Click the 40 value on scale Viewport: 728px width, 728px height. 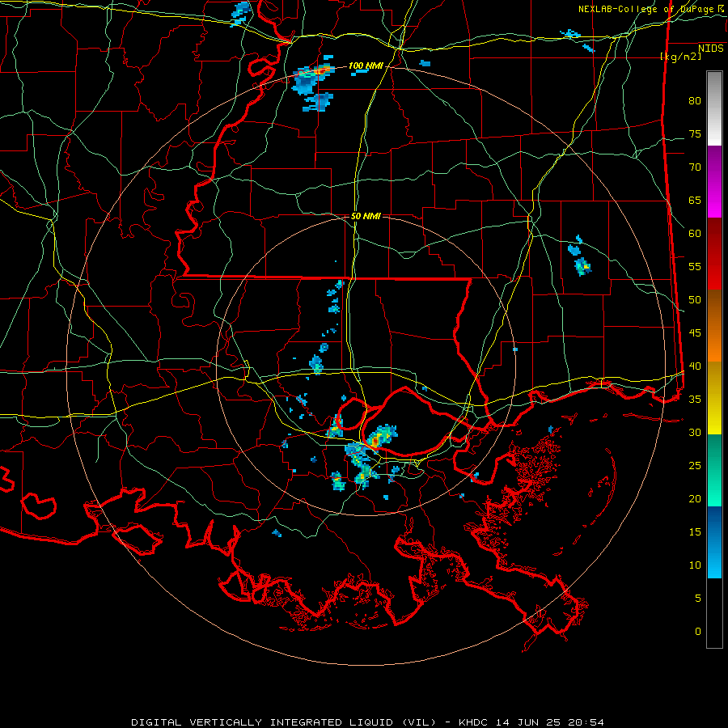(695, 366)
